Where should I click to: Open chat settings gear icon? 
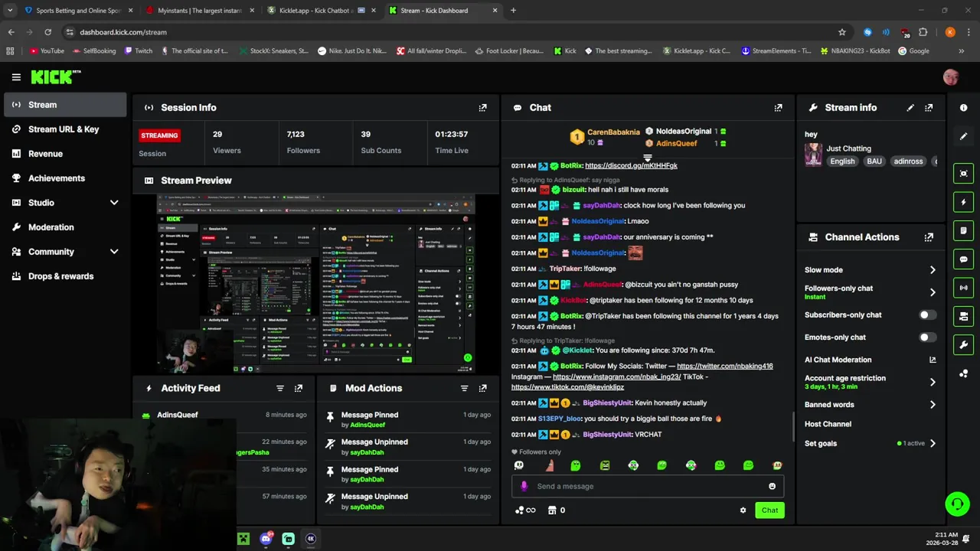click(x=743, y=510)
